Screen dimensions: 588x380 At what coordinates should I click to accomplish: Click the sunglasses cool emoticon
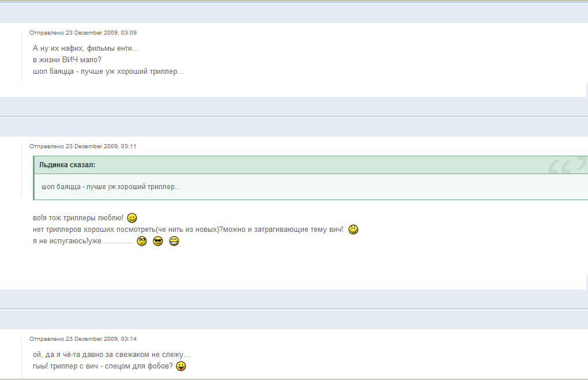click(x=158, y=242)
